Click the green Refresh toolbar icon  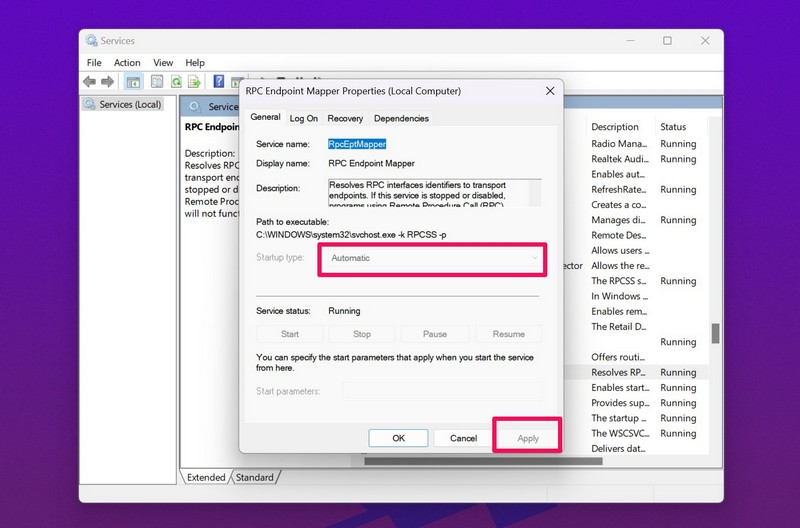176,81
